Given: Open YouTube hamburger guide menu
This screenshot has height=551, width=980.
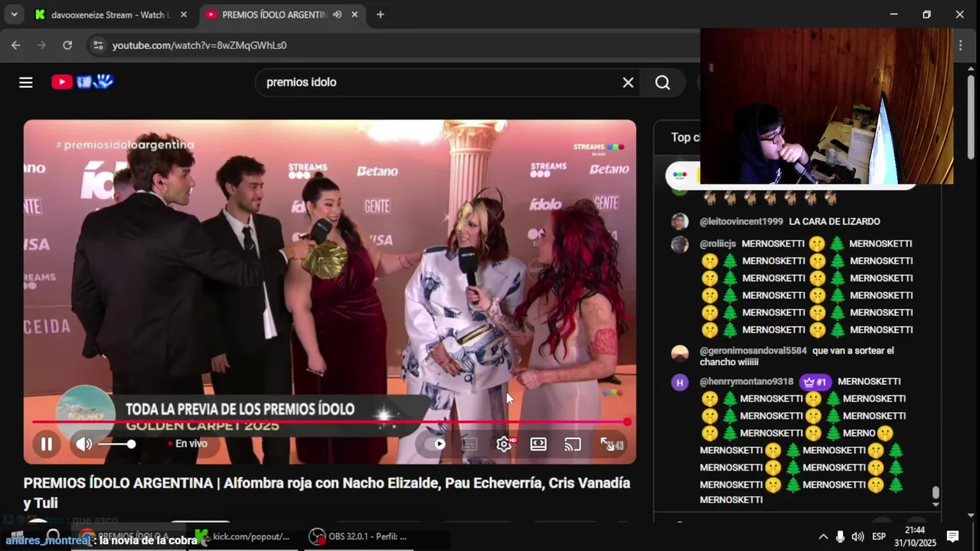Looking at the screenshot, I should pyautogui.click(x=26, y=82).
